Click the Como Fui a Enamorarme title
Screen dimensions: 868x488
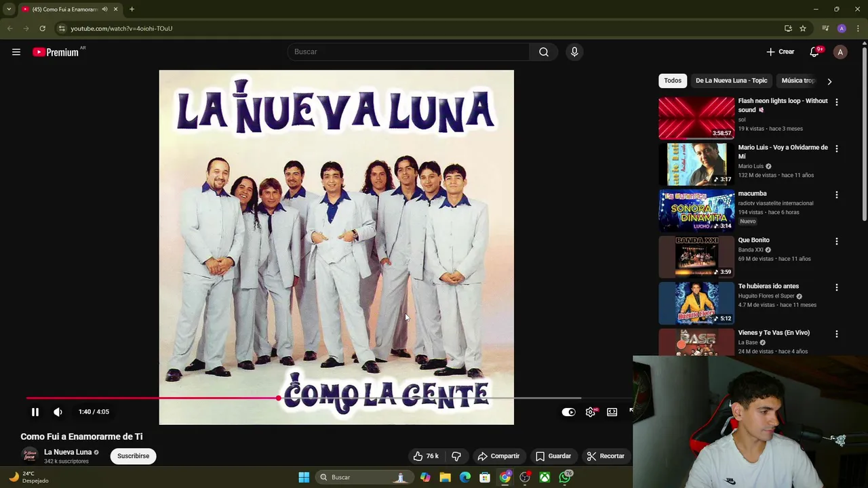pyautogui.click(x=81, y=436)
